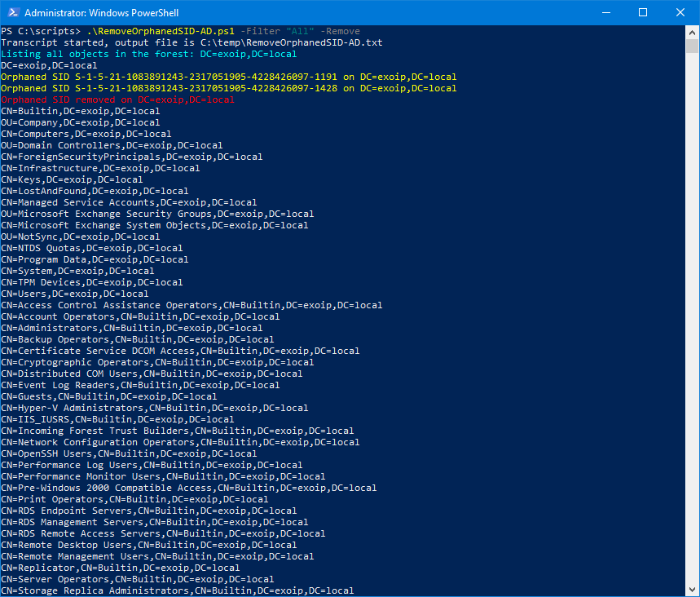Image resolution: width=700 pixels, height=597 pixels.
Task: Click the 'CN=Cryptographic Operators' line
Action: point(157,362)
